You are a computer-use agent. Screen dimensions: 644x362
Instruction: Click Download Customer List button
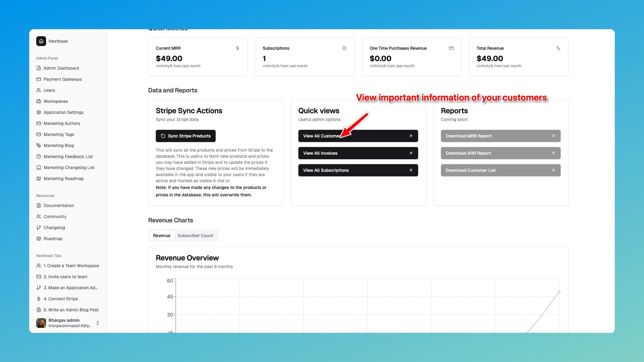click(x=500, y=170)
